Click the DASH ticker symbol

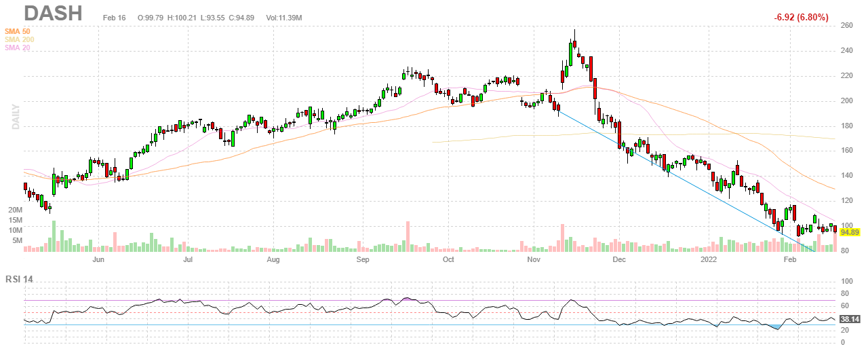pos(53,14)
